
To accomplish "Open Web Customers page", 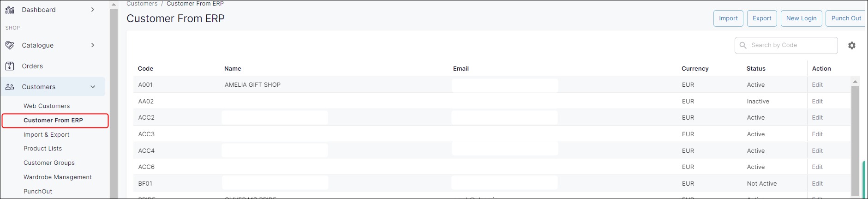I will click(x=47, y=106).
